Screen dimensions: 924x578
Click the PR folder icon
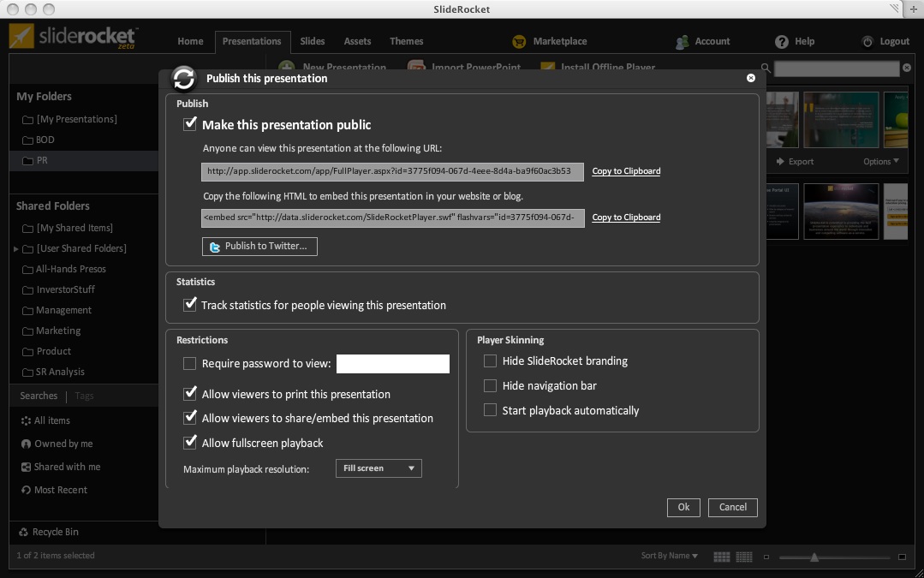(27, 160)
